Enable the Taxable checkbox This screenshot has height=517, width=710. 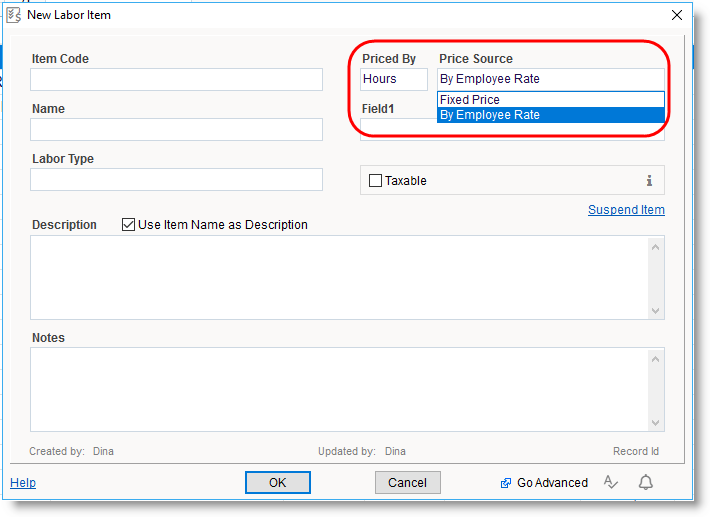[376, 181]
